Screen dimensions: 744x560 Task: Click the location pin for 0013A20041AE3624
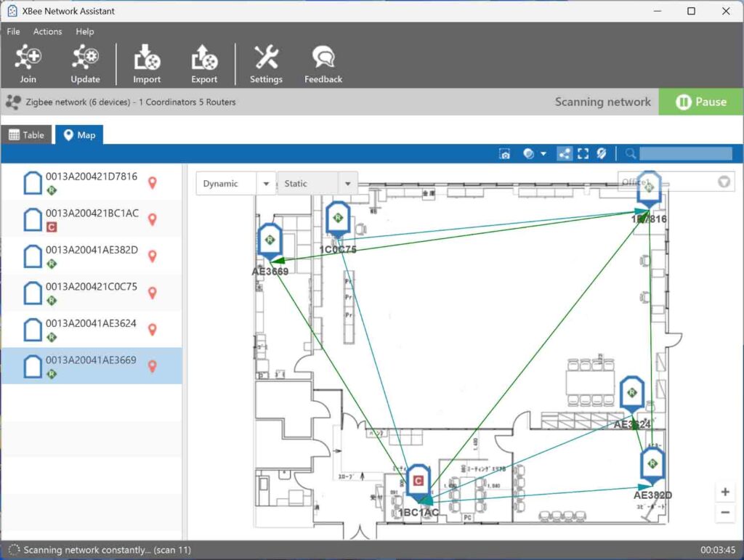tap(153, 330)
